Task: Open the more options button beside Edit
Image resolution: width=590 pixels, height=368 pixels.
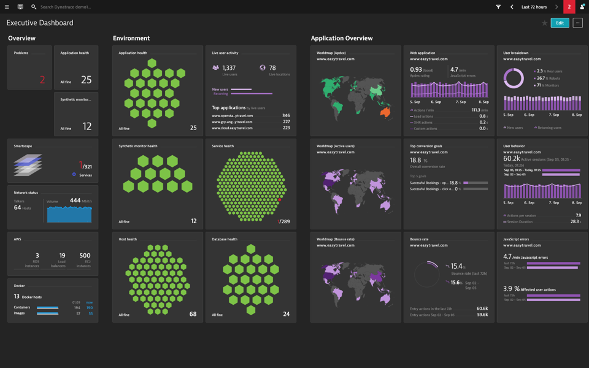Action: (578, 23)
